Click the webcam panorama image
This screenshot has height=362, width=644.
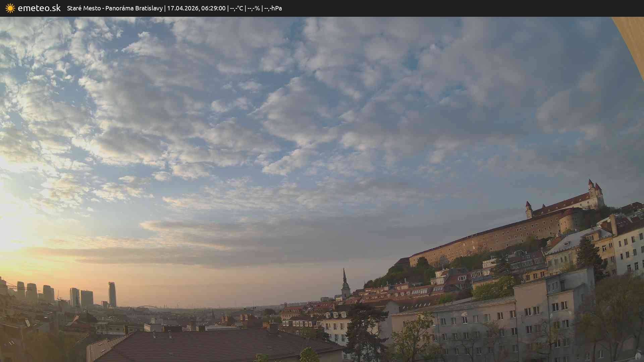point(322,189)
